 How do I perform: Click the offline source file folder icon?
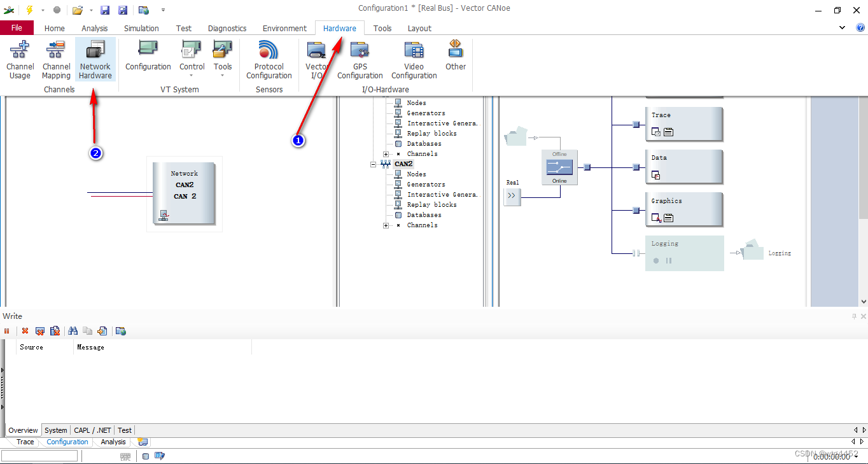516,136
